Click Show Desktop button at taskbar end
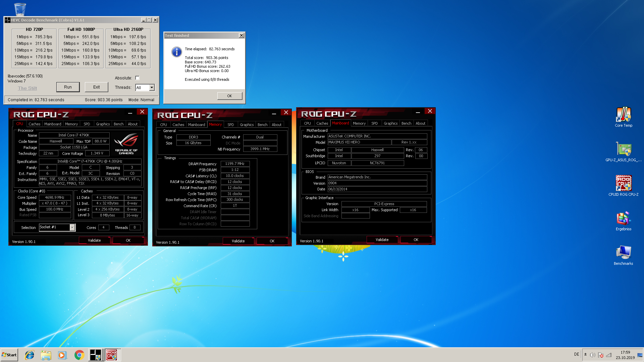 click(x=640, y=355)
